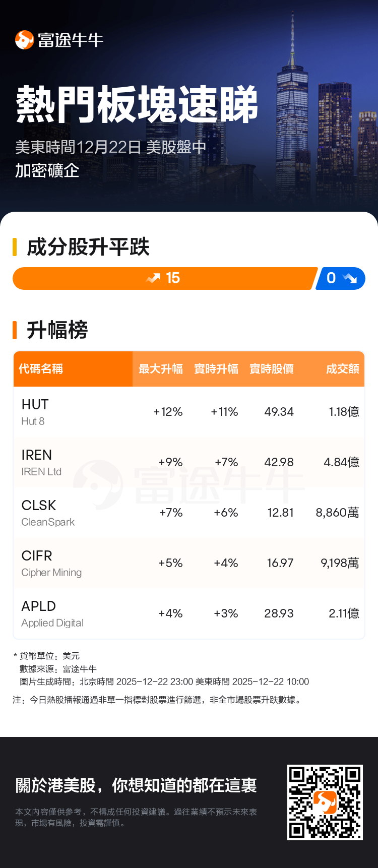Click the 成分股升平跌 section heading
This screenshot has width=378, height=868.
click(88, 247)
